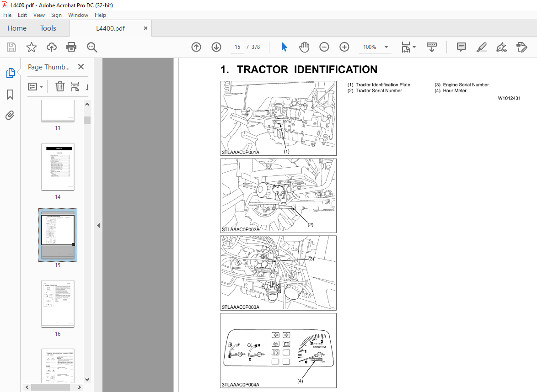Click the Stamp/share tool icon
The image size is (537, 392).
click(521, 47)
